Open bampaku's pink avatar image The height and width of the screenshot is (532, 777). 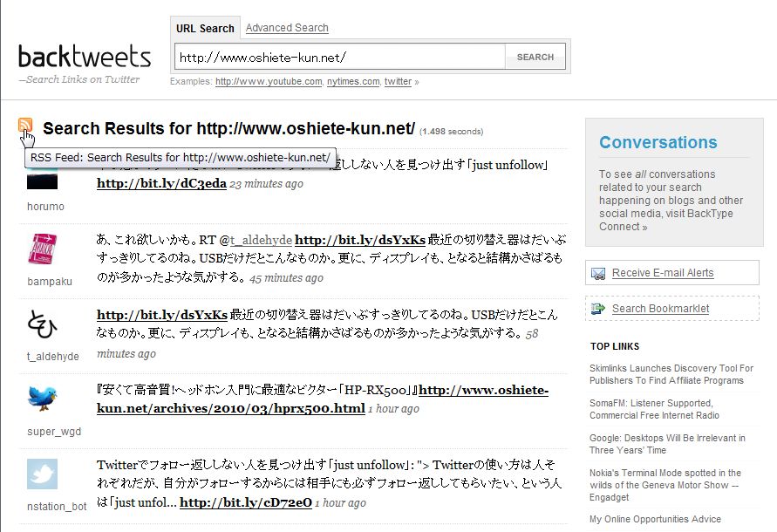coord(42,249)
